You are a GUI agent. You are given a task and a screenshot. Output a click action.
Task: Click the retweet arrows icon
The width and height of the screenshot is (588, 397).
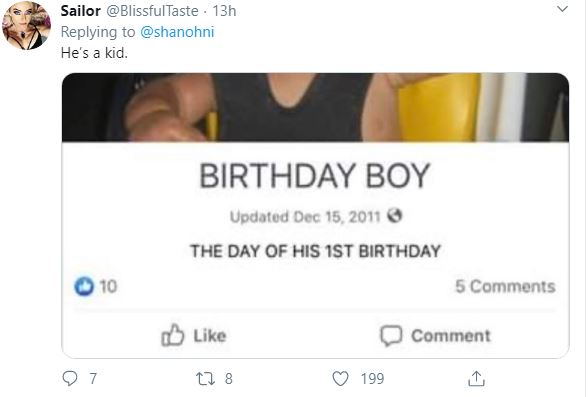pos(206,379)
